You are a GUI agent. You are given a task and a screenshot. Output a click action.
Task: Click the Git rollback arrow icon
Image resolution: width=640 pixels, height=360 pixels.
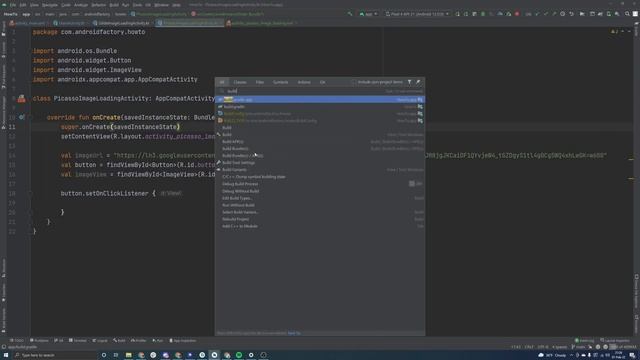571,14
